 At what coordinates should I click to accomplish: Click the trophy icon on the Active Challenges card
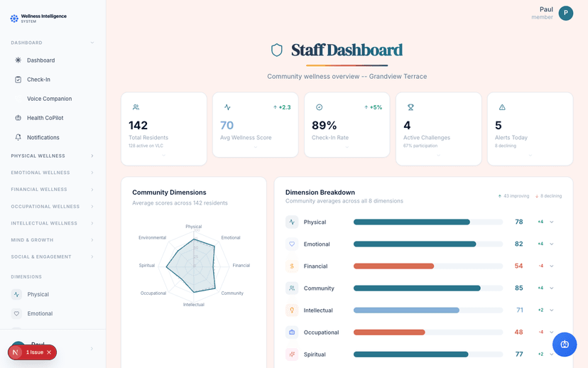[410, 107]
